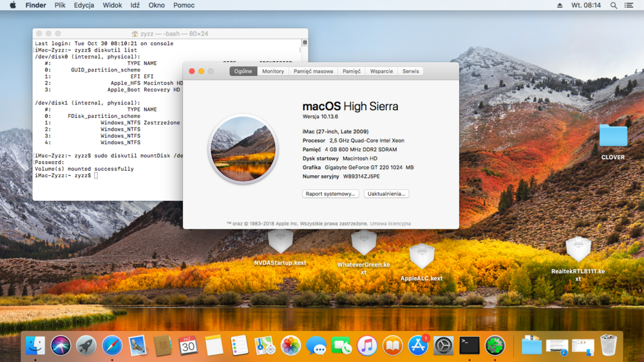Launch Siri from the Dock
Viewport: 644px width, 362px height.
(61, 346)
